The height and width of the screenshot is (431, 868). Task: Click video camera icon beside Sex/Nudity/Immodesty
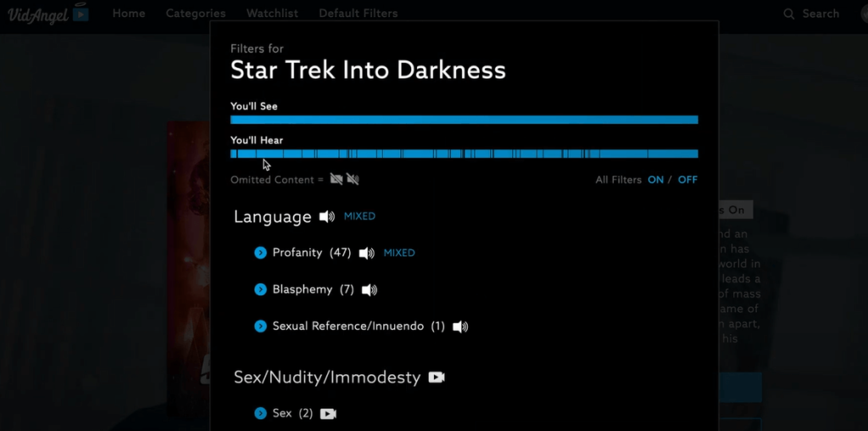click(437, 378)
